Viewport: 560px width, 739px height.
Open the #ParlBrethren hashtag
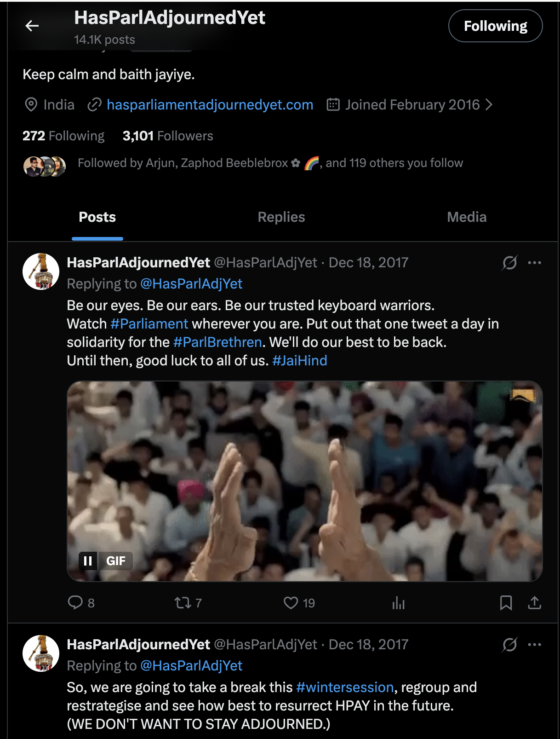(217, 342)
